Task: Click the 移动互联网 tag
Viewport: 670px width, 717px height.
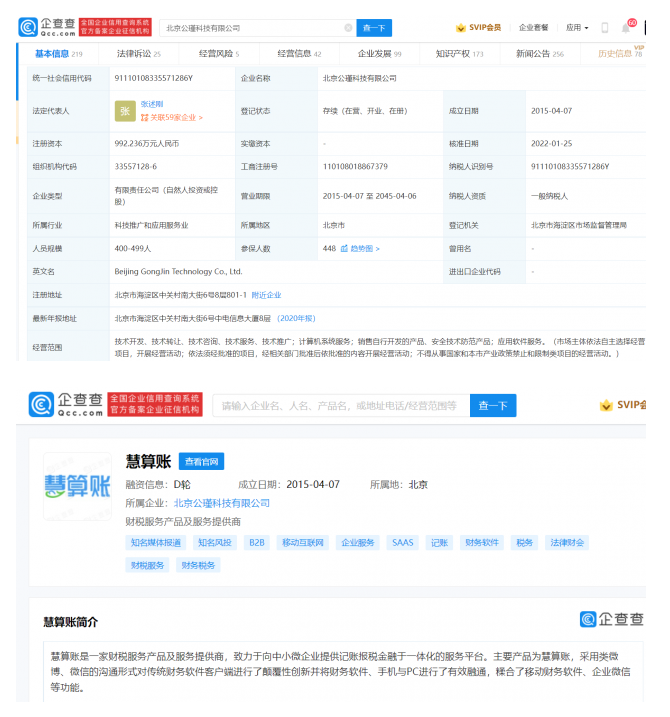Action: (x=303, y=542)
